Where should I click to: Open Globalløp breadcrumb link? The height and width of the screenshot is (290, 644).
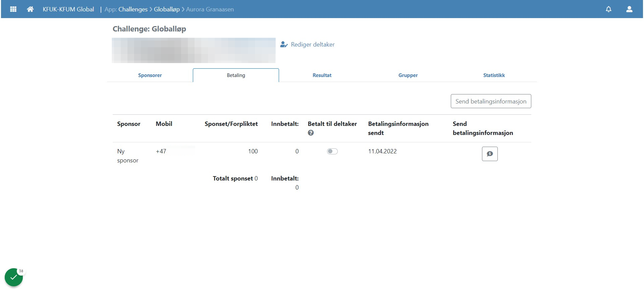167,9
